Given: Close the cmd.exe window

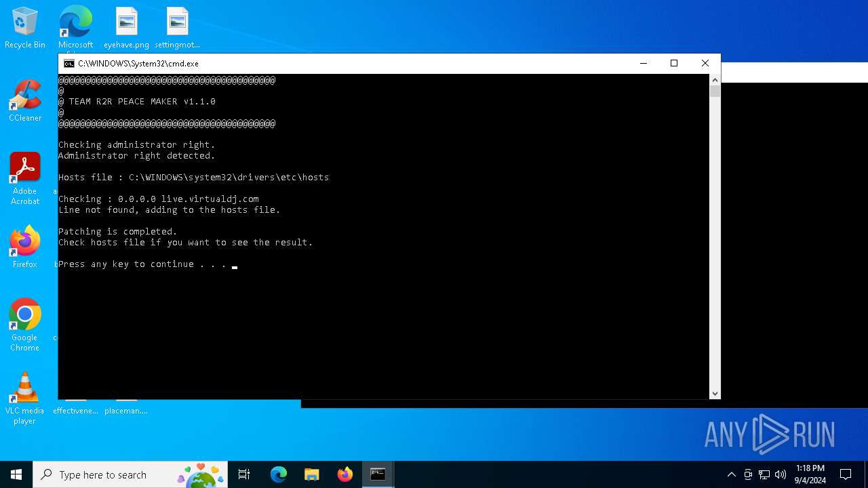Looking at the screenshot, I should [x=705, y=63].
